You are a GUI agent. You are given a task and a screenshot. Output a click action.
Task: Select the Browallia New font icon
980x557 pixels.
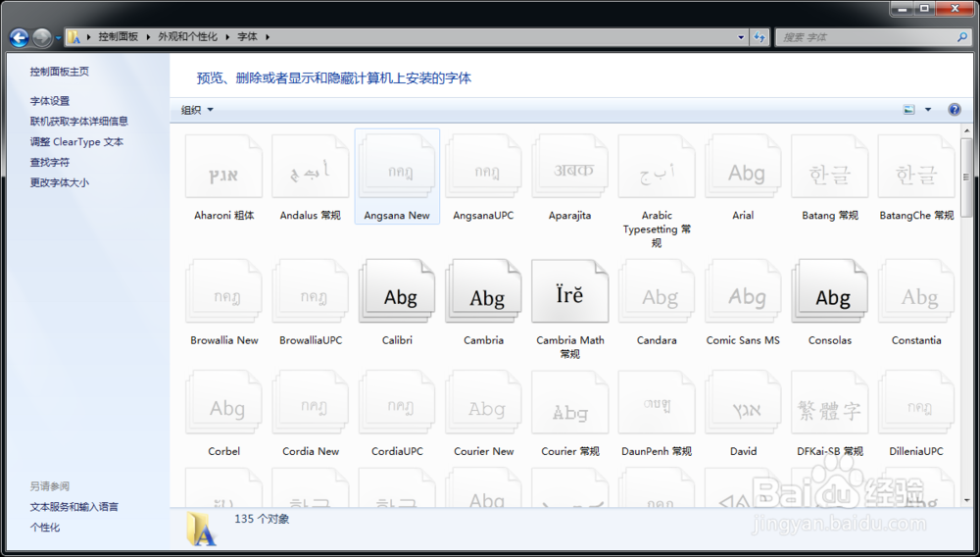point(223,292)
